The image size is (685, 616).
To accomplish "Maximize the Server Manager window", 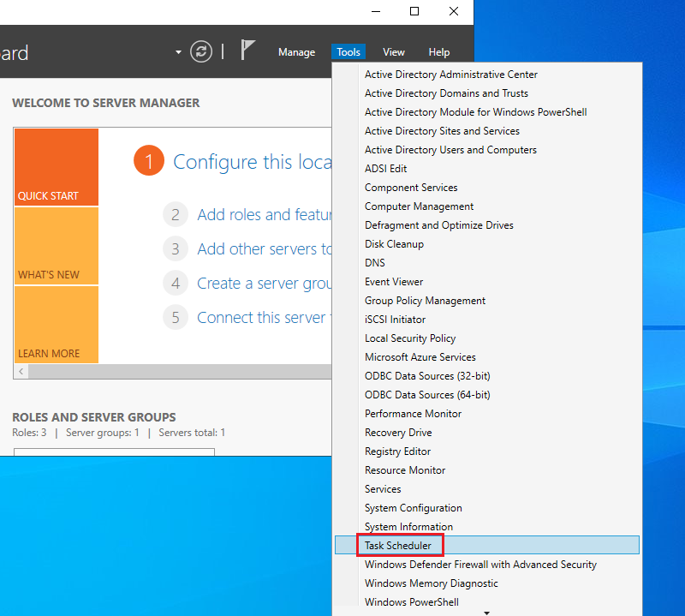I will [414, 11].
